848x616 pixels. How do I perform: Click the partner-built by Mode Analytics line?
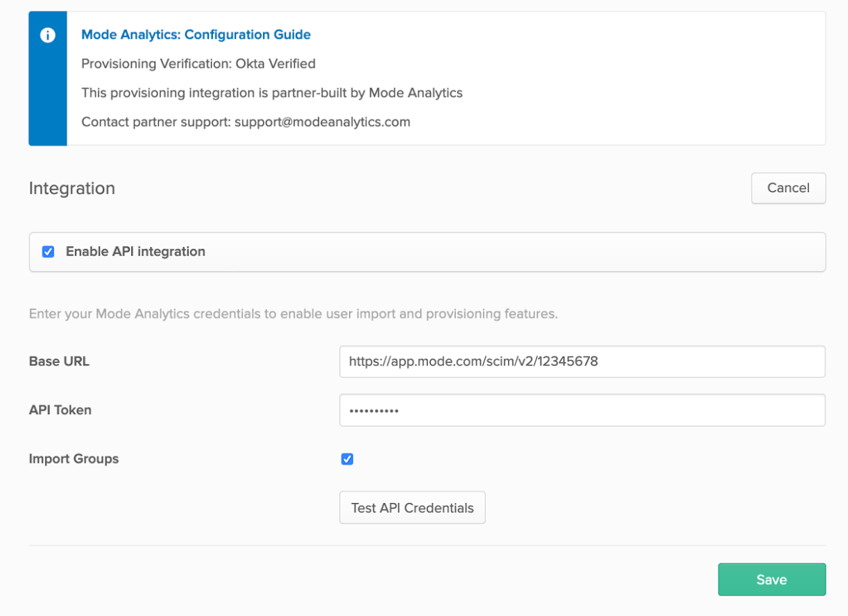pos(272,93)
